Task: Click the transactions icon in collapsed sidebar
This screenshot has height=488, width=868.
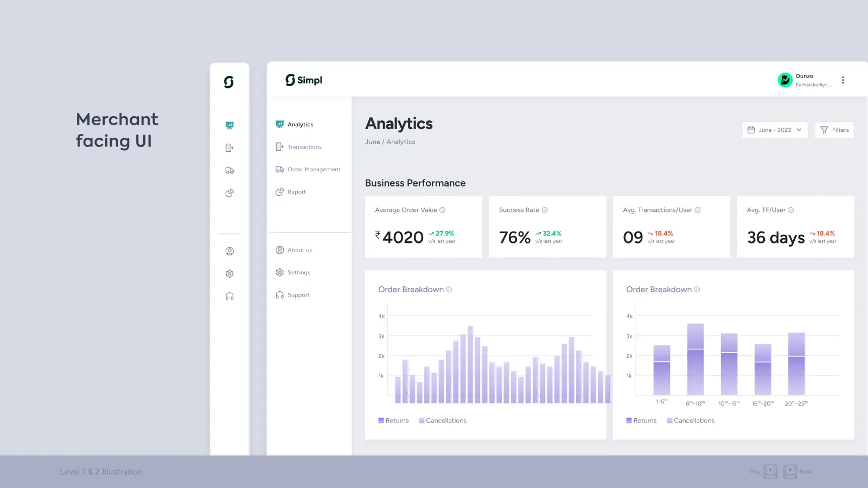Action: 229,148
